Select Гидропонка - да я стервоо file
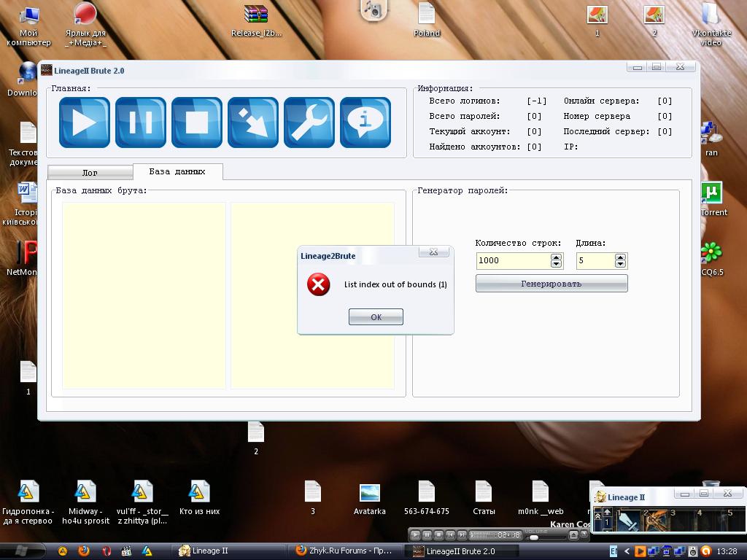This screenshot has height=560, width=747. [x=28, y=502]
